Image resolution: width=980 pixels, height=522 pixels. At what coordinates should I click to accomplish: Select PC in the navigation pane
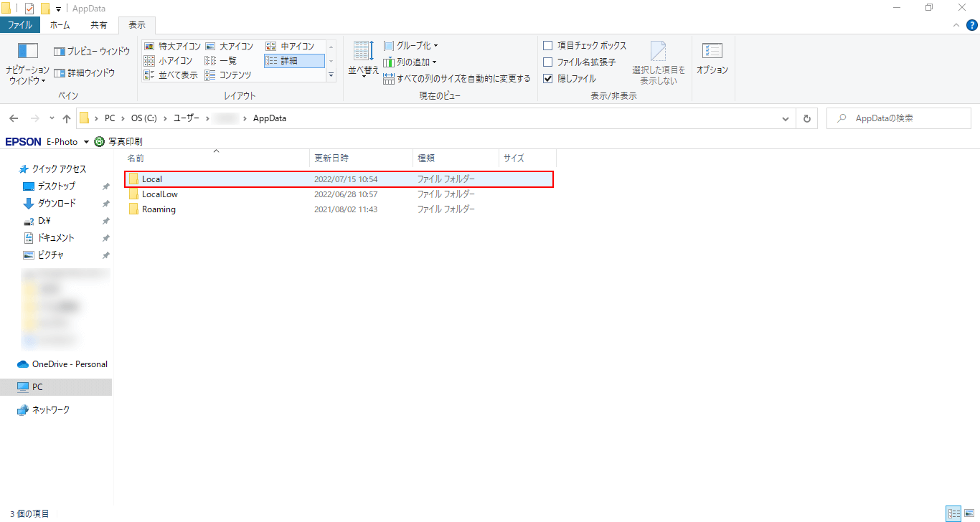coord(56,387)
